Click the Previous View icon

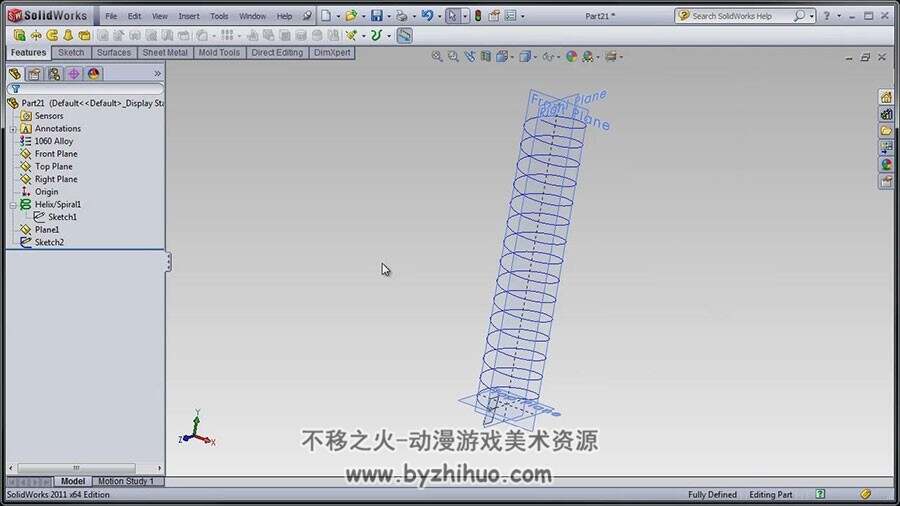point(470,56)
